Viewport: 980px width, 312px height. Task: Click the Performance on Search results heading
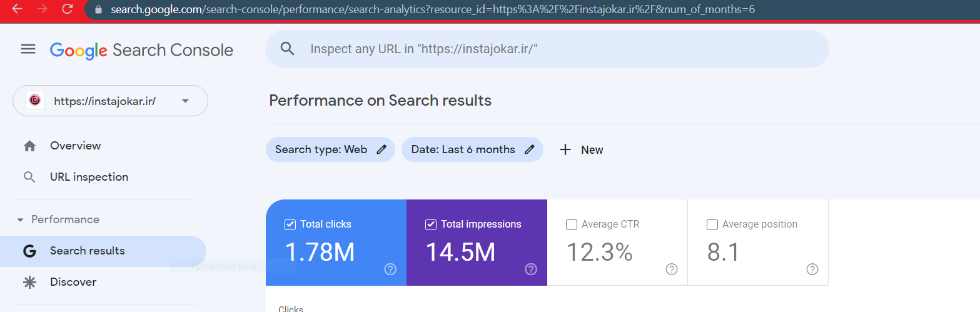(380, 101)
